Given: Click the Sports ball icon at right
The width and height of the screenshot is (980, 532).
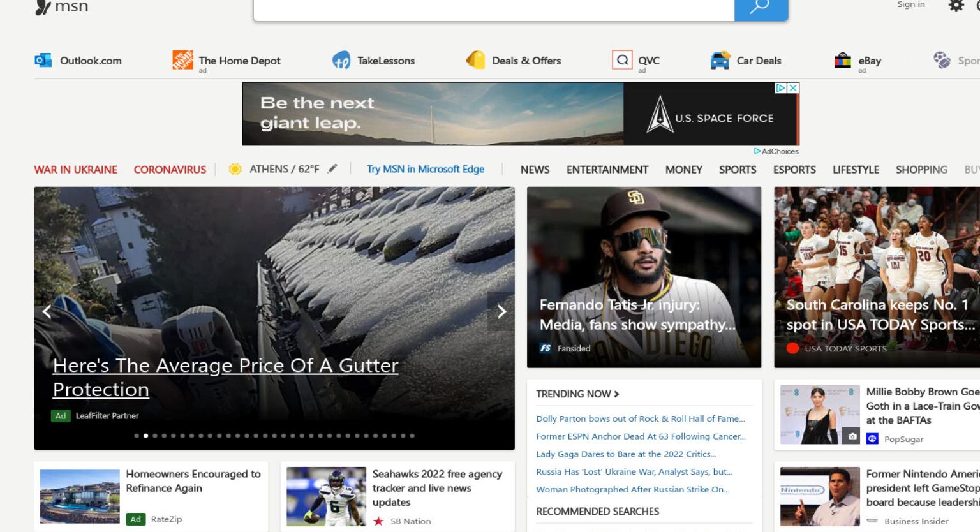Looking at the screenshot, I should [942, 60].
